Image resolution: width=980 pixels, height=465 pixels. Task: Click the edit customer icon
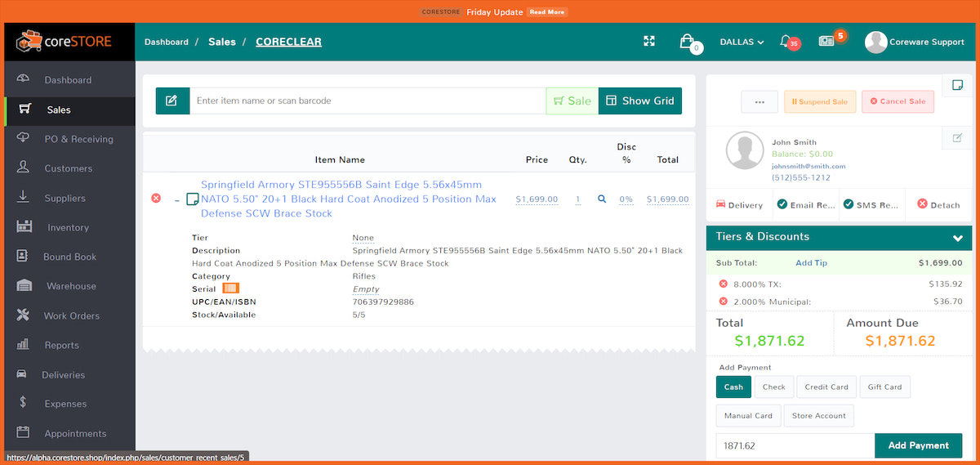pyautogui.click(x=957, y=138)
